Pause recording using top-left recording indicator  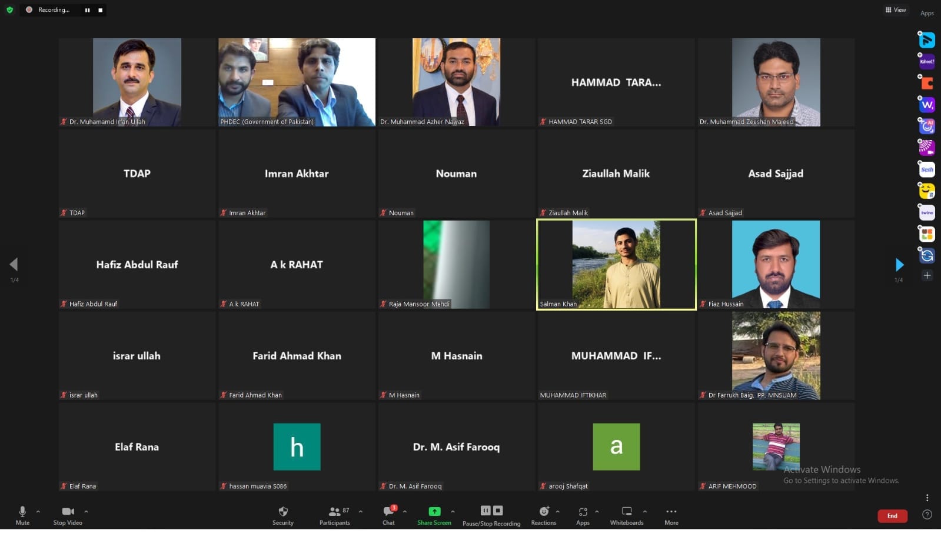pyautogui.click(x=87, y=10)
